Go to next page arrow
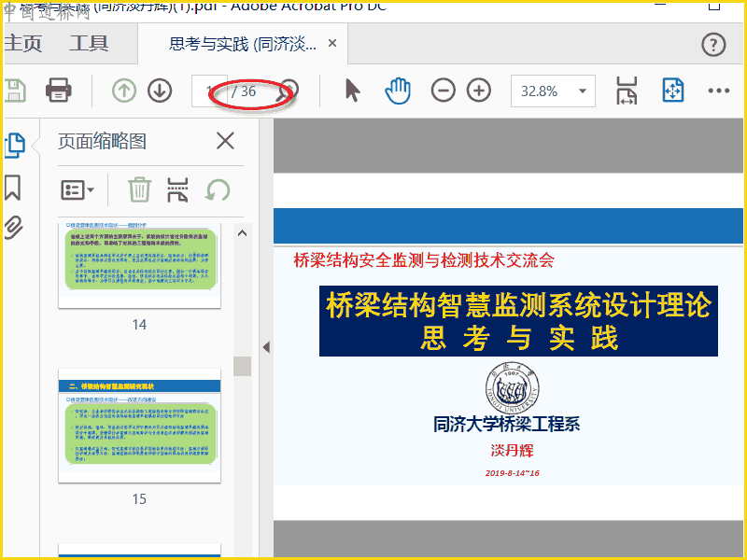 [x=160, y=91]
